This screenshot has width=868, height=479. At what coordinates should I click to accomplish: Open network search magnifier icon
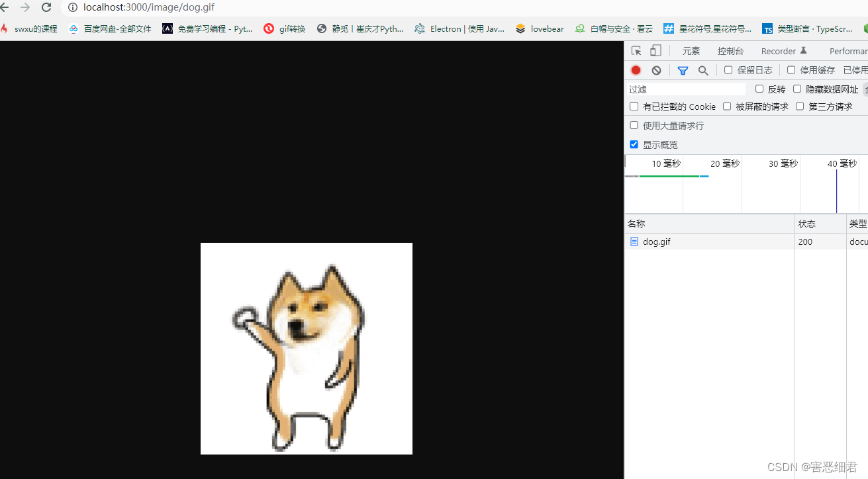click(x=703, y=70)
